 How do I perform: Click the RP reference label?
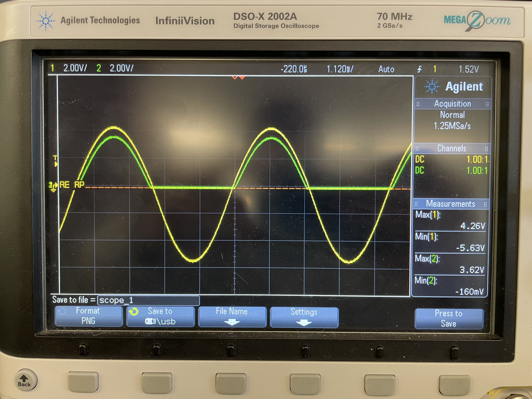point(79,185)
